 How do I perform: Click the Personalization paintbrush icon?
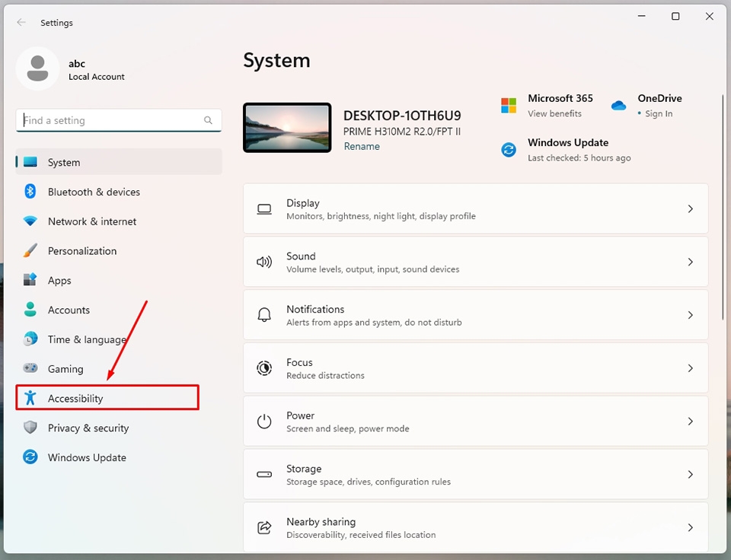tap(30, 250)
